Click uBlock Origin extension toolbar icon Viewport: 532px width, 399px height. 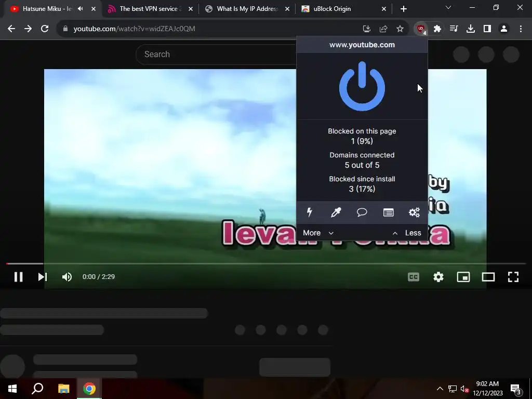tap(421, 29)
